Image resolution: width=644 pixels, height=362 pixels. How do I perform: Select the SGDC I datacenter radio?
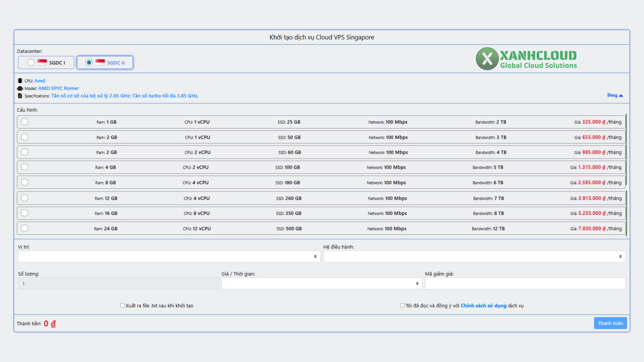[31, 62]
